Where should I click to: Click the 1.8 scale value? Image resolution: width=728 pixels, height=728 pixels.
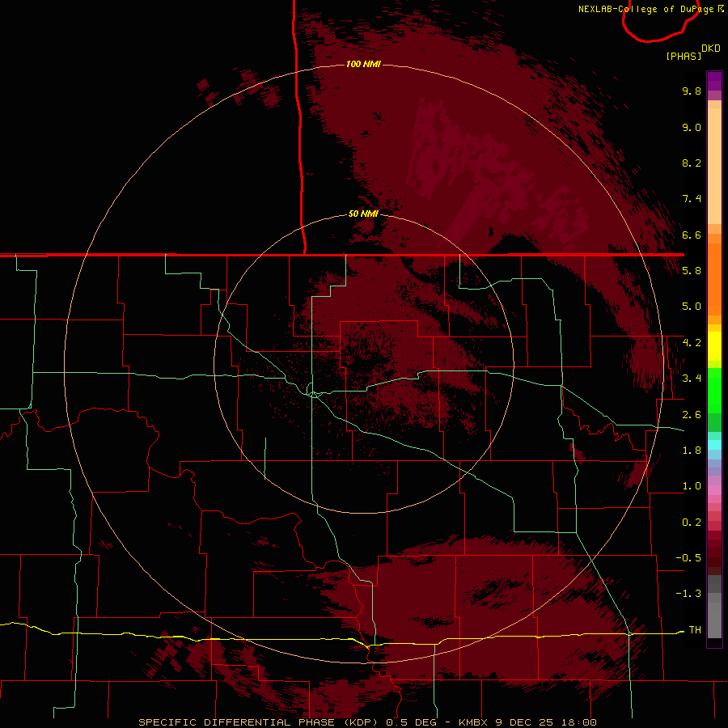click(692, 451)
